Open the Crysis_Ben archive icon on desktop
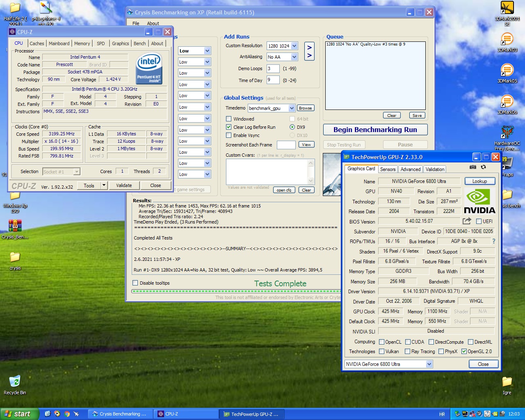Viewport: 525px width, 420px height. tap(15, 226)
